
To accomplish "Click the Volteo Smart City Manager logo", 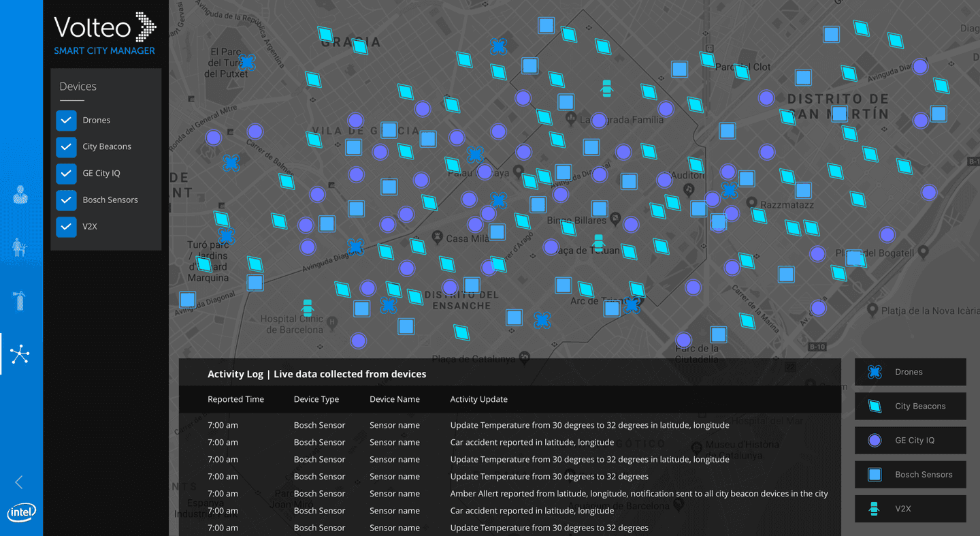I will click(105, 33).
